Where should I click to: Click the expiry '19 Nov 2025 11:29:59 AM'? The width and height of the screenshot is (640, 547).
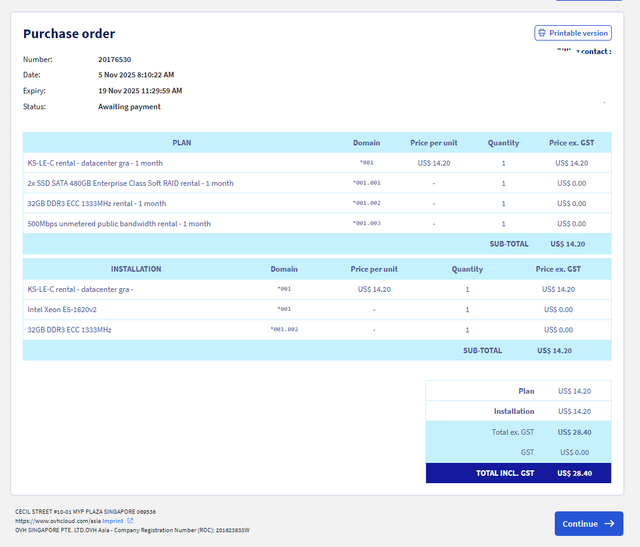coord(140,91)
